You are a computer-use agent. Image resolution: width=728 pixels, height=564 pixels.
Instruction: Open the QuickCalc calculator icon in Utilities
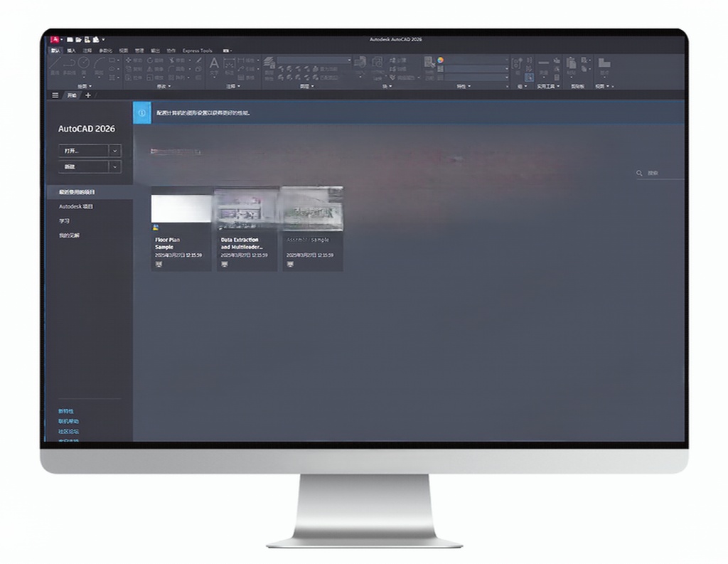(x=557, y=77)
